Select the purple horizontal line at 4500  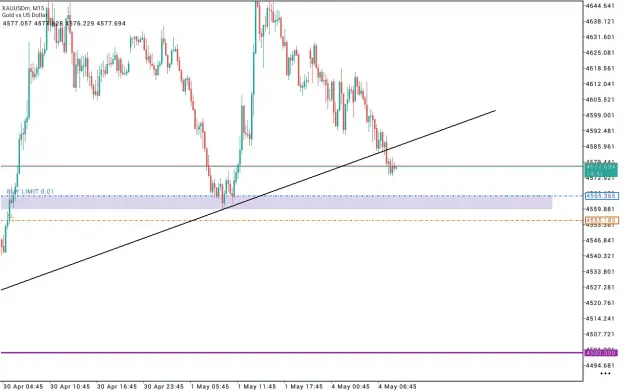[x=292, y=353]
